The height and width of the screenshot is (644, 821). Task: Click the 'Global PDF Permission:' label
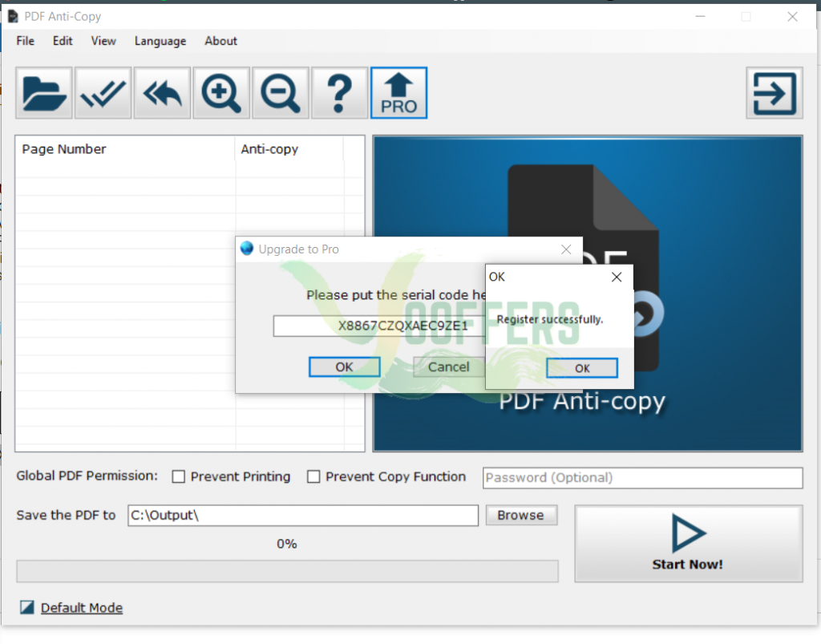click(x=87, y=476)
